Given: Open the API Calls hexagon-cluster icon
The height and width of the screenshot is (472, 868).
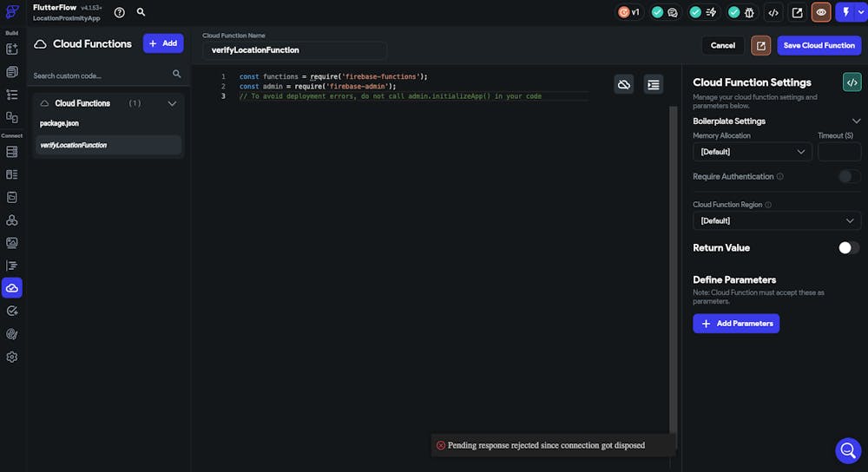Looking at the screenshot, I should click(11, 220).
